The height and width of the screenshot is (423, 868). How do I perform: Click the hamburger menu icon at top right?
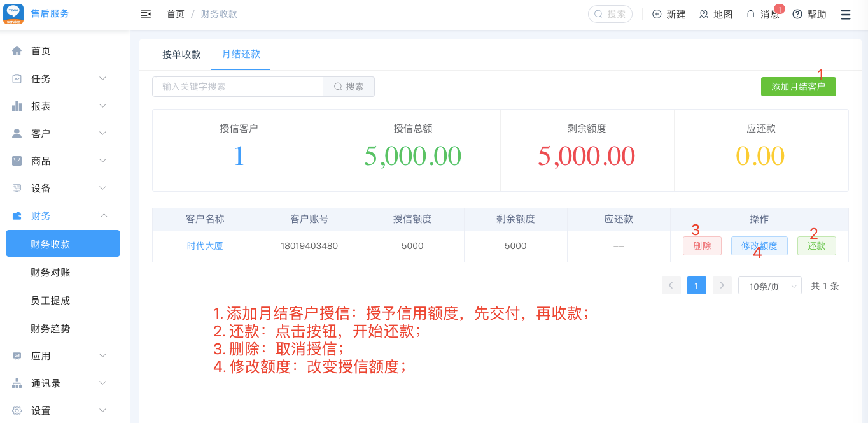click(x=846, y=14)
